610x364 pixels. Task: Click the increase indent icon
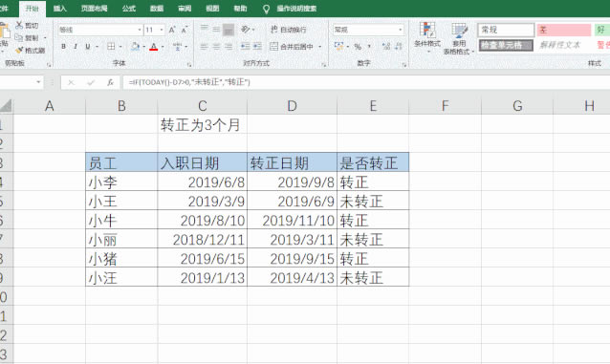tap(257, 46)
